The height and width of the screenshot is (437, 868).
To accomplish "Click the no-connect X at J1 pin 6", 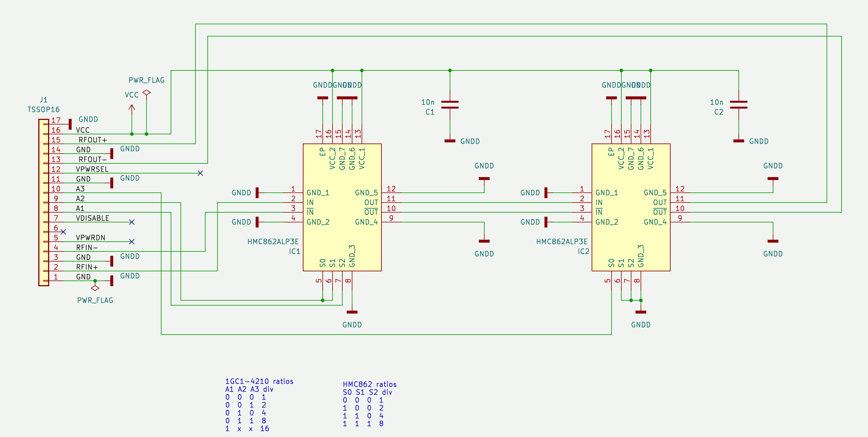I will 63,232.
